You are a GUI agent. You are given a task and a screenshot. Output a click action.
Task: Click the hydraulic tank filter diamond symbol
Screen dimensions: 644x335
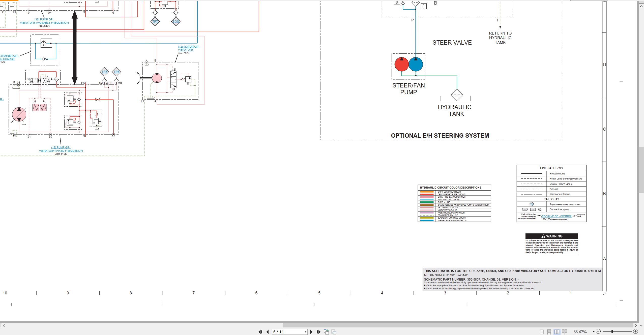457,95
